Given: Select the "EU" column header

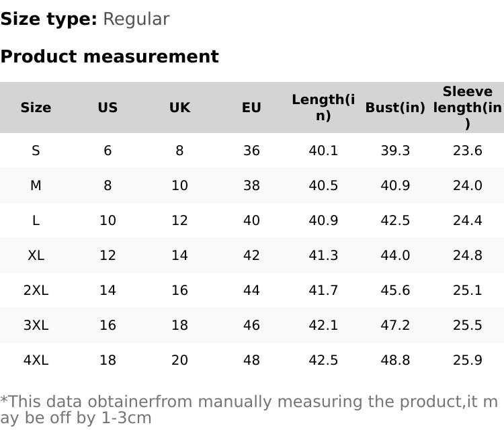Looking at the screenshot, I should (251, 107).
